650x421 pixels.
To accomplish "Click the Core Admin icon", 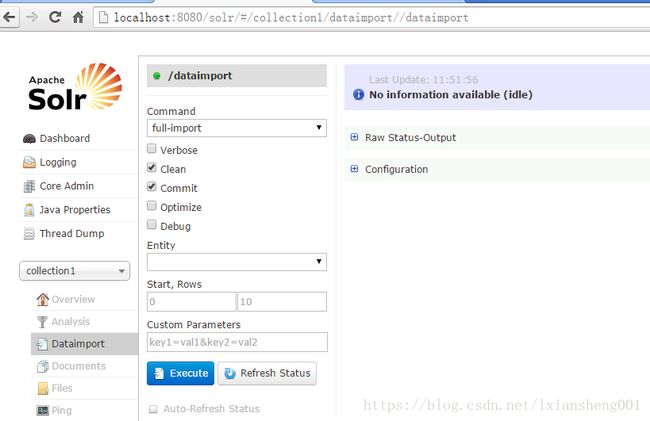I will tap(29, 186).
